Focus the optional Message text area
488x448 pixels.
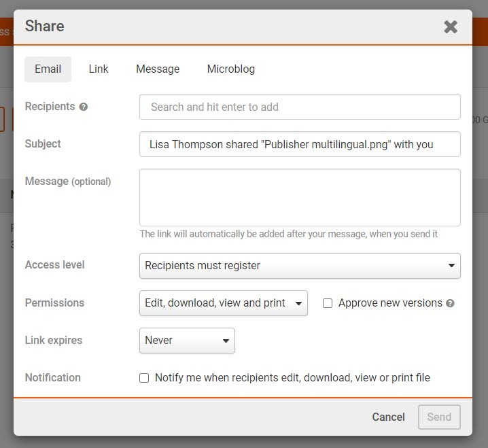click(x=300, y=197)
